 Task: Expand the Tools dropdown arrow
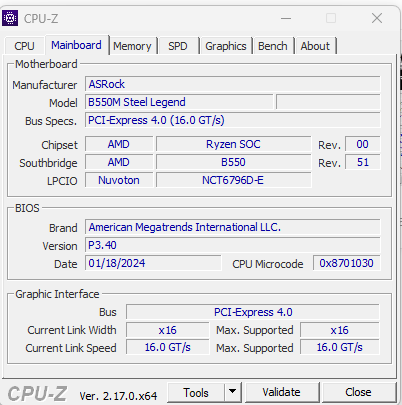point(233,392)
